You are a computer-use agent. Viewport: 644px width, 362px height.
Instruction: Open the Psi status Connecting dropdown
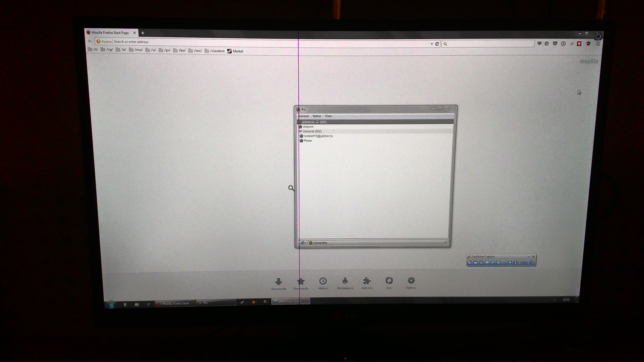(378, 243)
